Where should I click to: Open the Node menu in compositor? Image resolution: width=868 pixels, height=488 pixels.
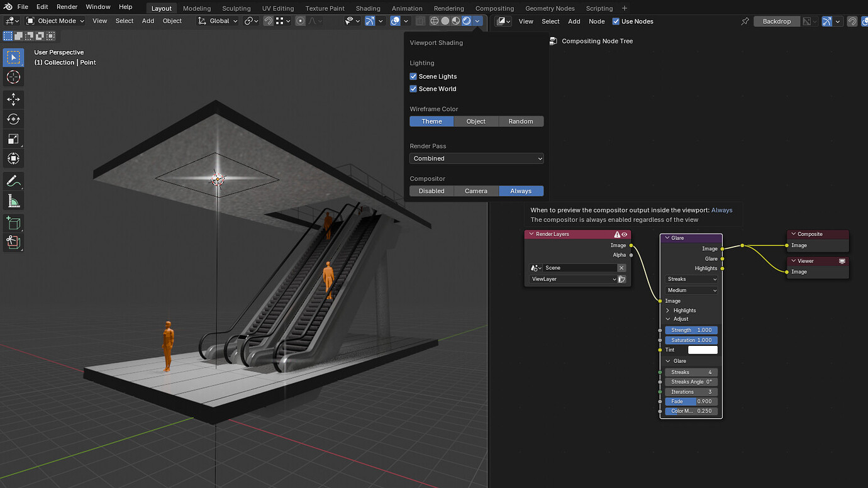[x=596, y=21]
